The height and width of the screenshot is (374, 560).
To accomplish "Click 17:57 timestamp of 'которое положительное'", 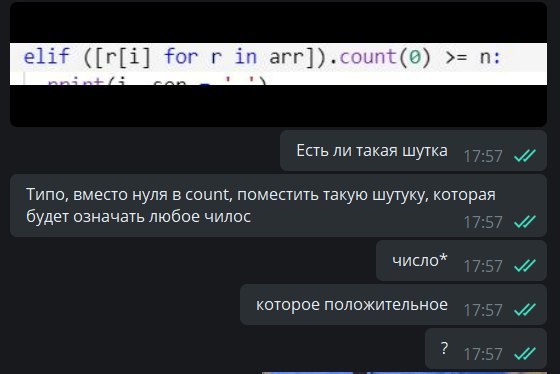I will [483, 310].
